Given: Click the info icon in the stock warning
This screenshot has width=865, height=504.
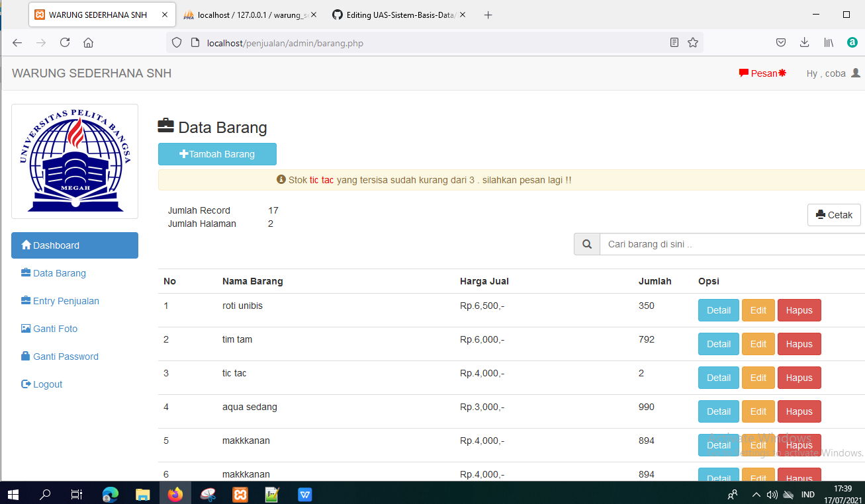Looking at the screenshot, I should tap(281, 179).
